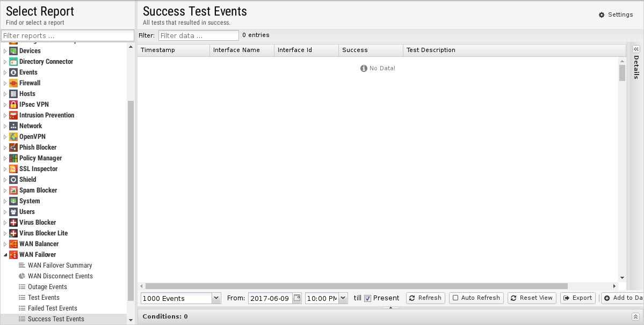Viewport: 644px width, 325px height.
Task: Open the WAN Disconnect Events report
Action: (60, 276)
